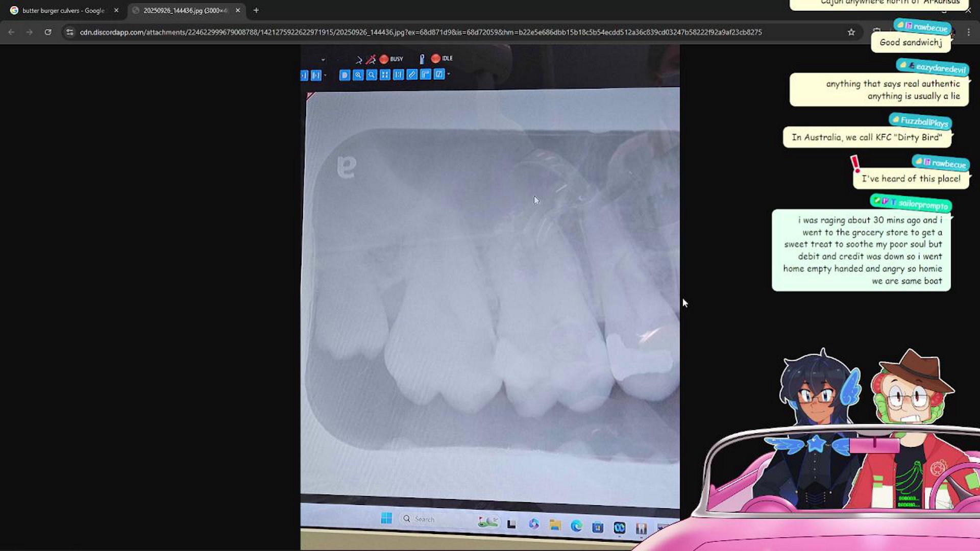Open the Chrome three-dot menu
The image size is (980, 551).
[968, 32]
